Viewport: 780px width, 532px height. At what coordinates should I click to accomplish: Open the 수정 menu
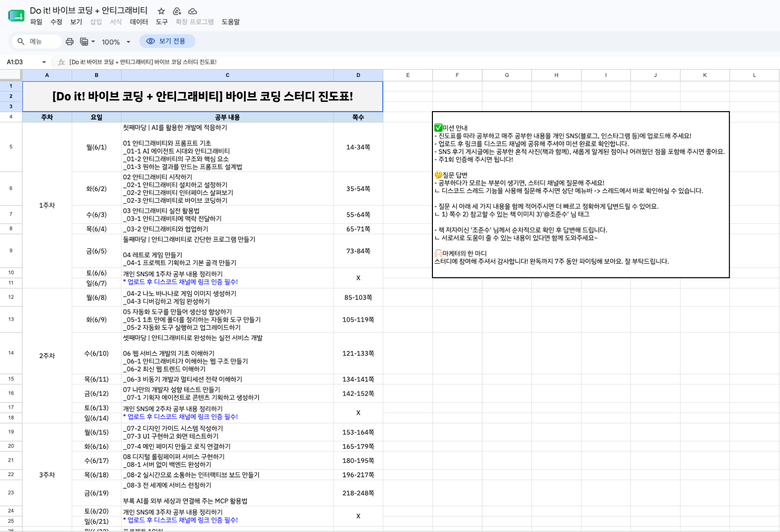[x=56, y=22]
